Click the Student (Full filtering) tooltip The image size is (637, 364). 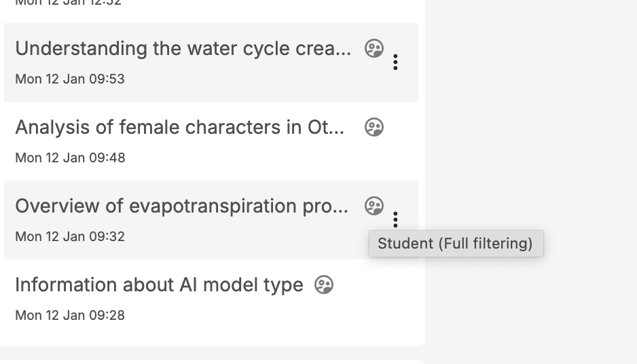click(x=456, y=244)
